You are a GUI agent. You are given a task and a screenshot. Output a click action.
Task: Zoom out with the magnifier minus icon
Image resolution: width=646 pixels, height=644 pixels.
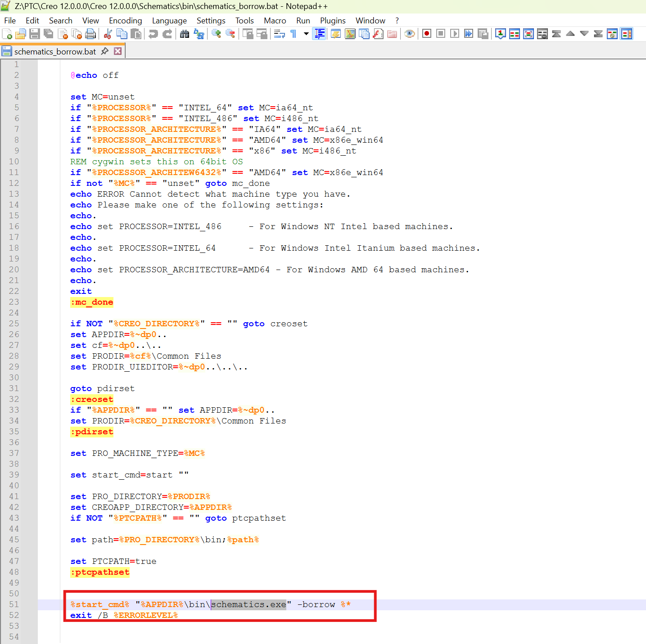point(230,34)
